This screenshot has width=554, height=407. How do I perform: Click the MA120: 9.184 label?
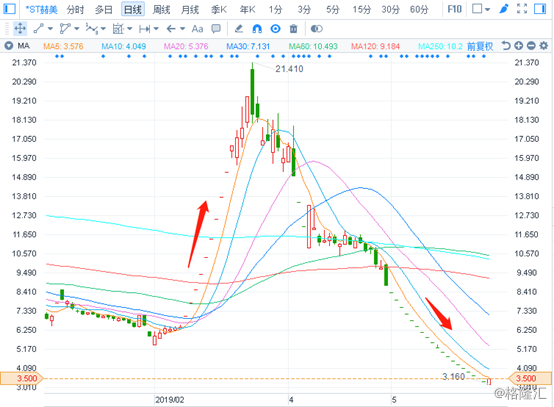[x=375, y=46]
